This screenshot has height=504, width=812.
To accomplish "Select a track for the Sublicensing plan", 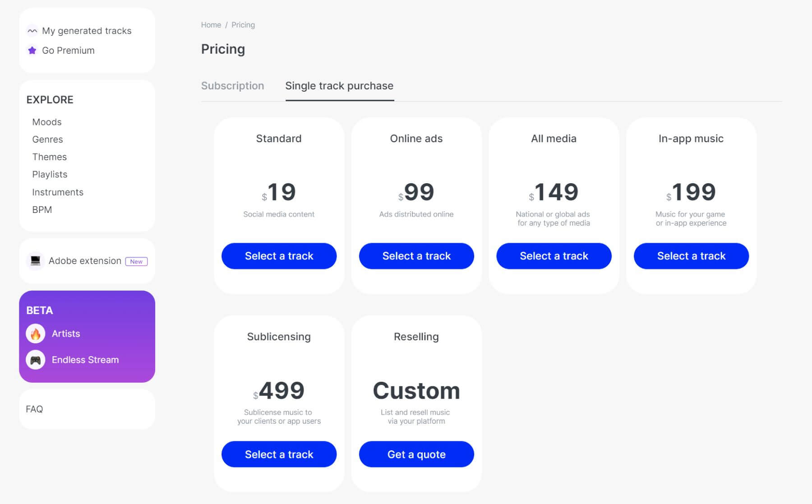I will tap(279, 454).
